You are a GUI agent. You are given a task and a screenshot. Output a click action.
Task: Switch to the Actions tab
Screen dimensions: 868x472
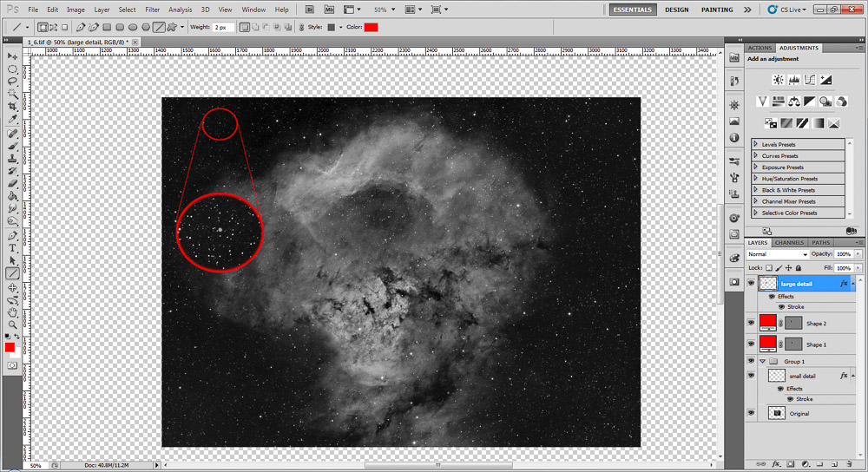[x=759, y=48]
